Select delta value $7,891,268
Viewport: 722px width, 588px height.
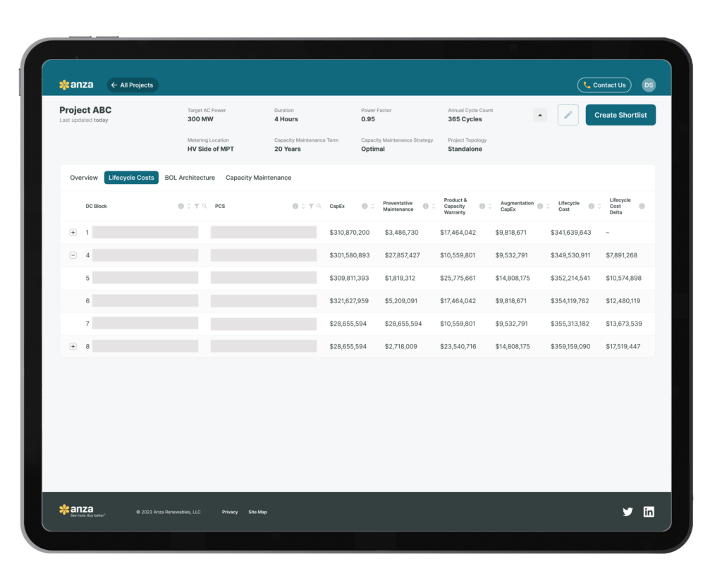[x=622, y=255]
